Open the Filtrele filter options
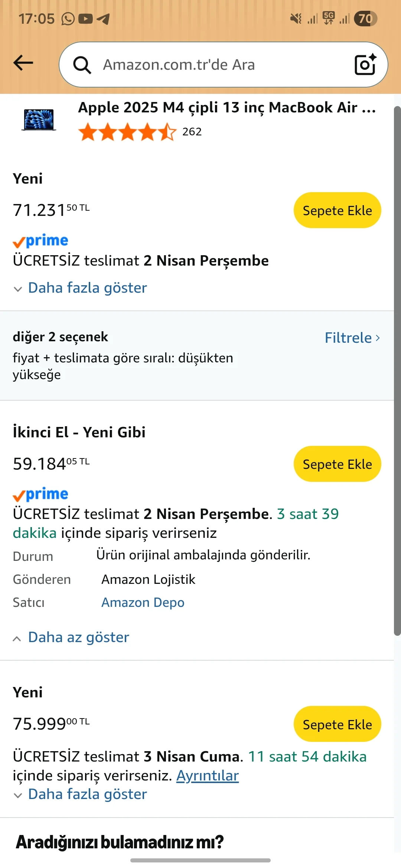Viewport: 401px width, 868px height. [x=352, y=338]
